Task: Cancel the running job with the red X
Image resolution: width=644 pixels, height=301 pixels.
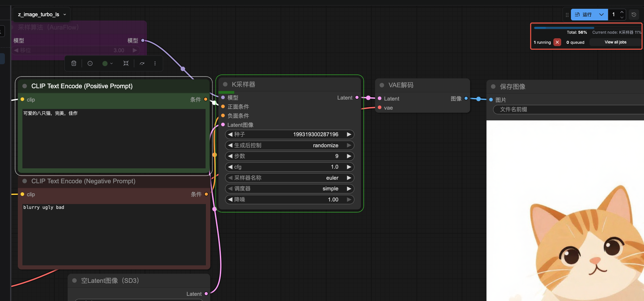Action: coord(557,42)
